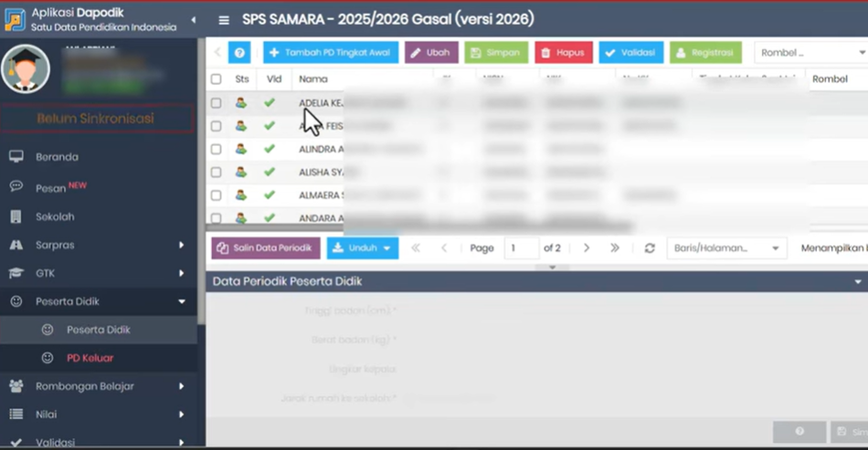
Task: Click the Sarpras road icon
Action: pyautogui.click(x=16, y=245)
